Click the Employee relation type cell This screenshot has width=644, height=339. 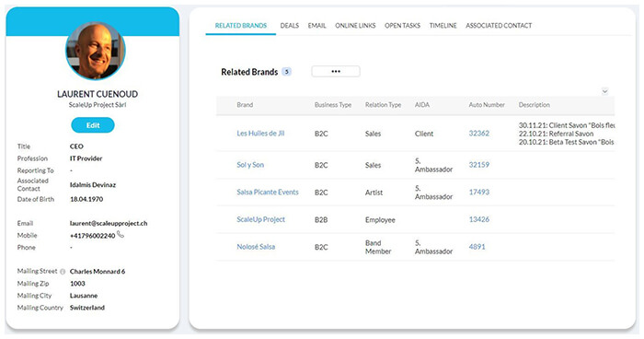tap(380, 219)
